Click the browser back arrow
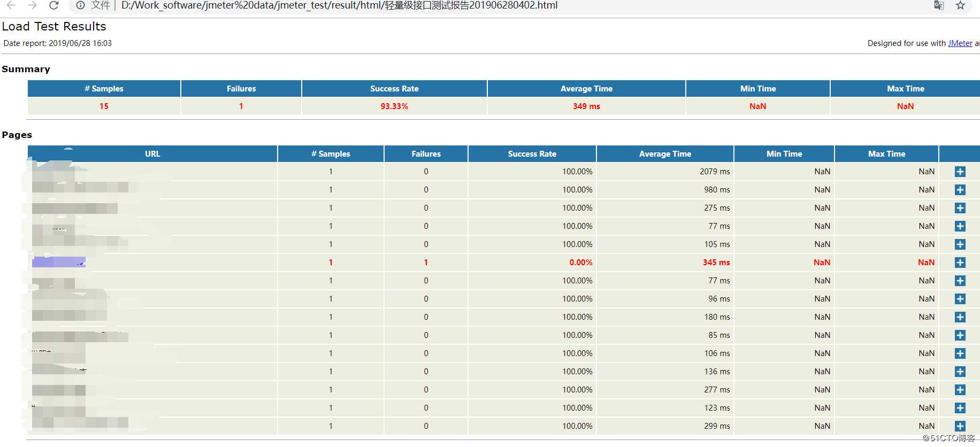This screenshot has height=447, width=980. pos(11,5)
